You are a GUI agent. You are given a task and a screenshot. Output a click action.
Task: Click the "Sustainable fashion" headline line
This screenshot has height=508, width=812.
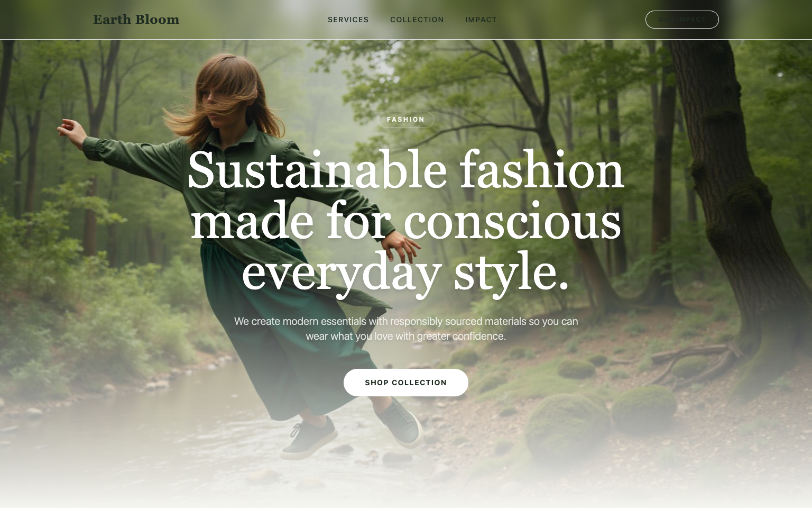pos(406,170)
